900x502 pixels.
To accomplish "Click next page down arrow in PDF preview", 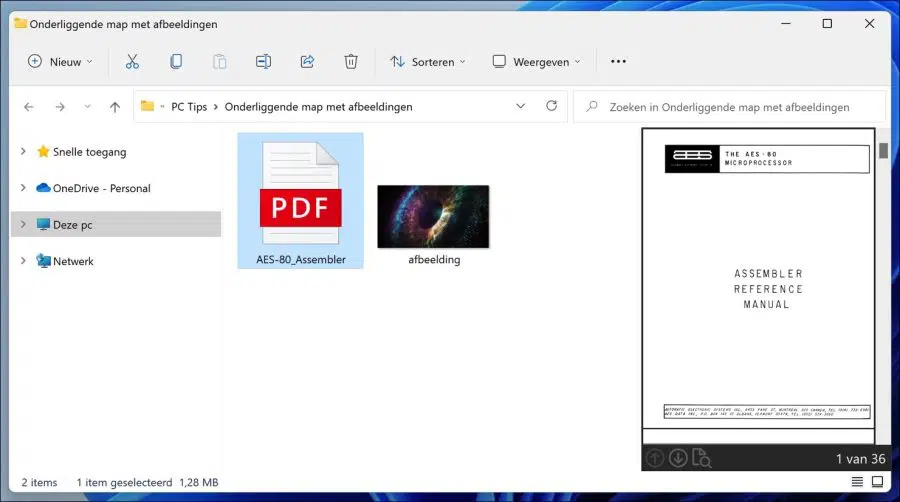I will (x=678, y=458).
